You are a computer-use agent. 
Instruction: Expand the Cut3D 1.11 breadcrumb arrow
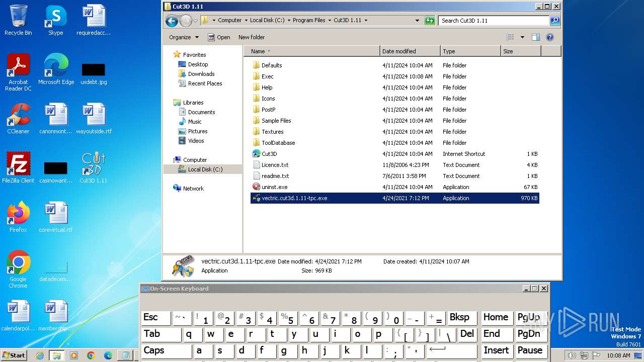(366, 21)
